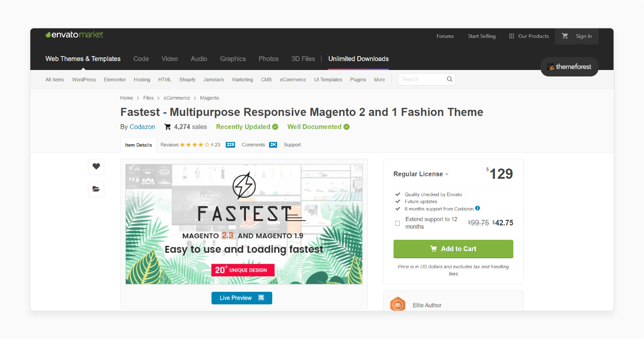The height and width of the screenshot is (339, 644).
Task: Click the Start Selling link
Action: [482, 36]
